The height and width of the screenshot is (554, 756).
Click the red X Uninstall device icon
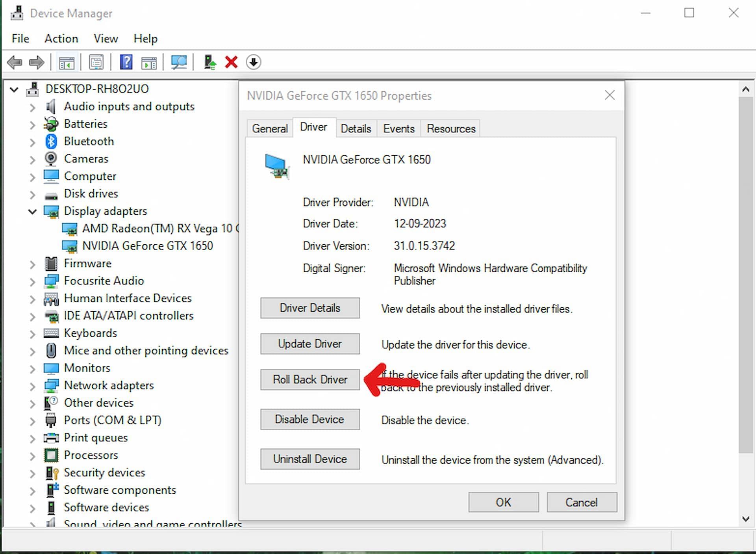pyautogui.click(x=231, y=62)
